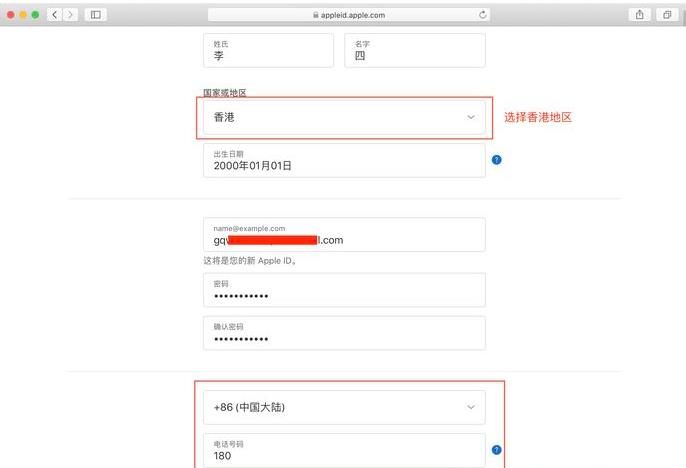Click the green full-screen window button
686x468 pixels.
pyautogui.click(x=36, y=15)
